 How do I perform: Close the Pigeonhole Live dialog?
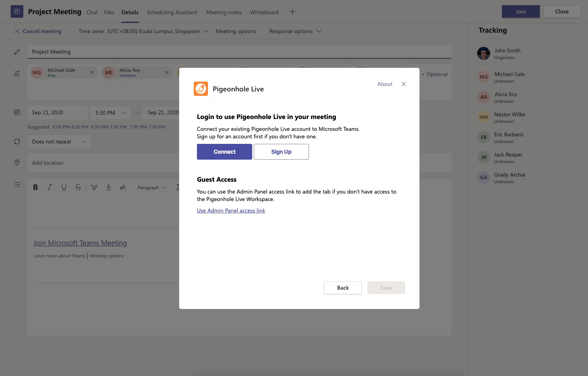coord(404,84)
